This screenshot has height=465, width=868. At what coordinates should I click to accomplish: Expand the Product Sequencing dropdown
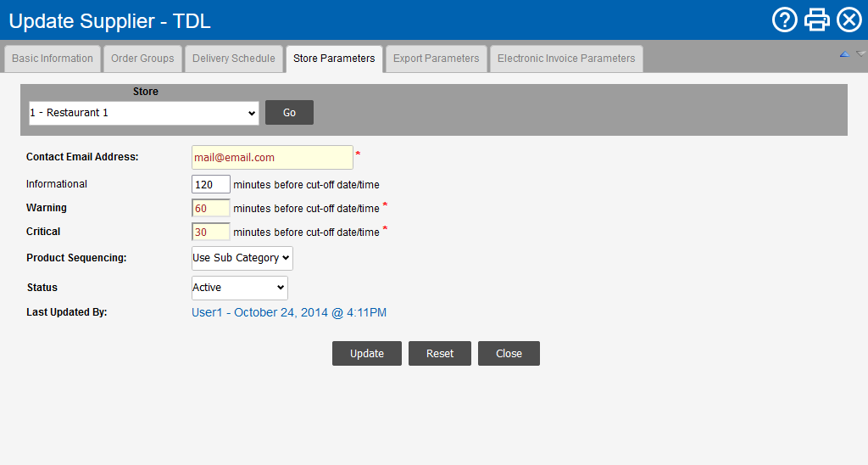(242, 258)
